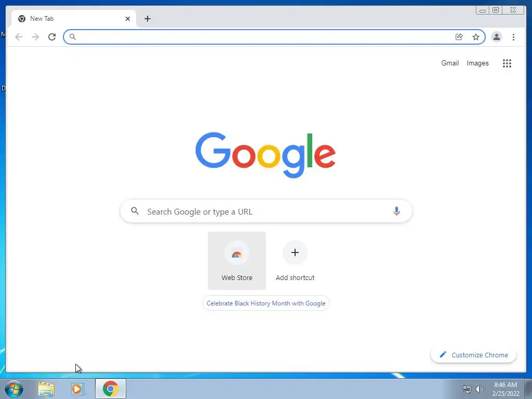Go back using the back arrow
This screenshot has height=399, width=532.
[x=19, y=37]
